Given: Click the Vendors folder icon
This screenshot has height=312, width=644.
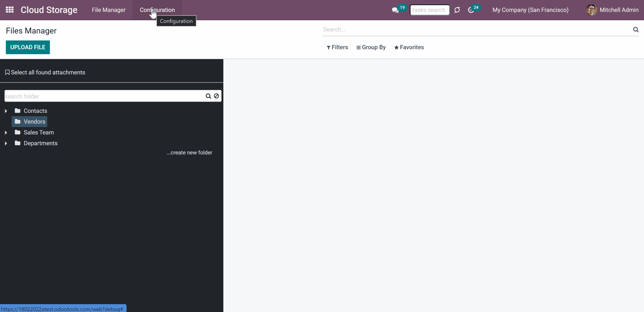Looking at the screenshot, I should pos(18,122).
